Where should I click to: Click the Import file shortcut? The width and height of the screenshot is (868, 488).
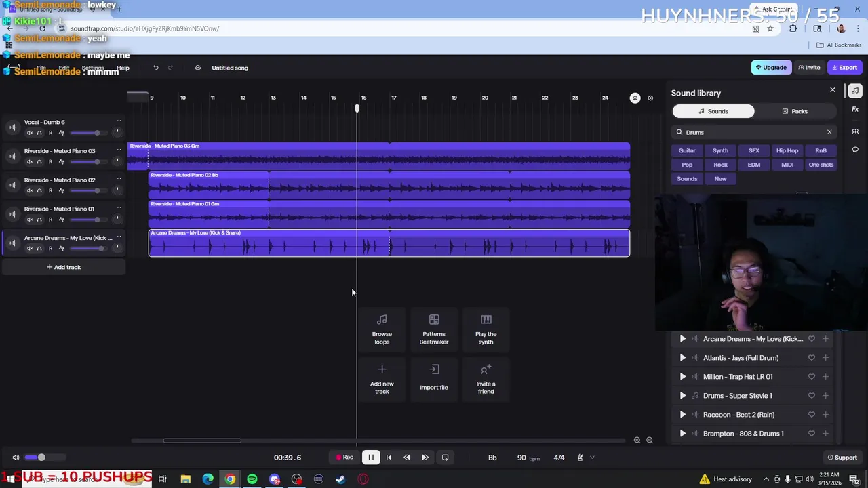coord(434,380)
